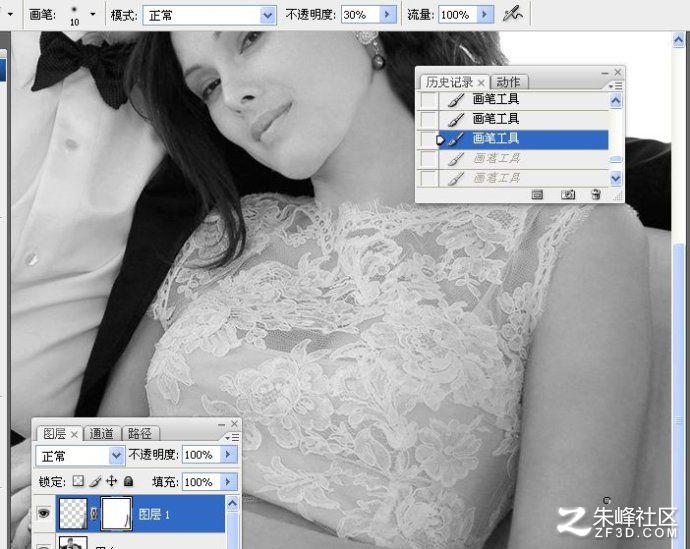Open the 填充 fill slider arrow

(228, 482)
